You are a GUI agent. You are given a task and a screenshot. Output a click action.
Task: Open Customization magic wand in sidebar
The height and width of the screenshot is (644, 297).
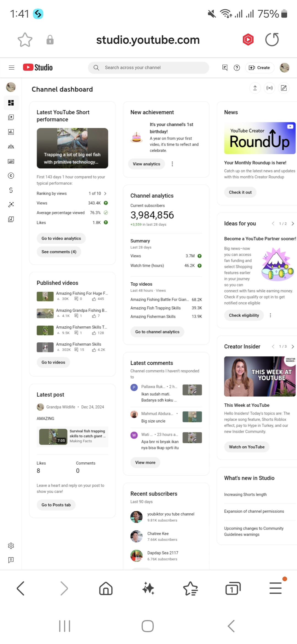coord(11,204)
